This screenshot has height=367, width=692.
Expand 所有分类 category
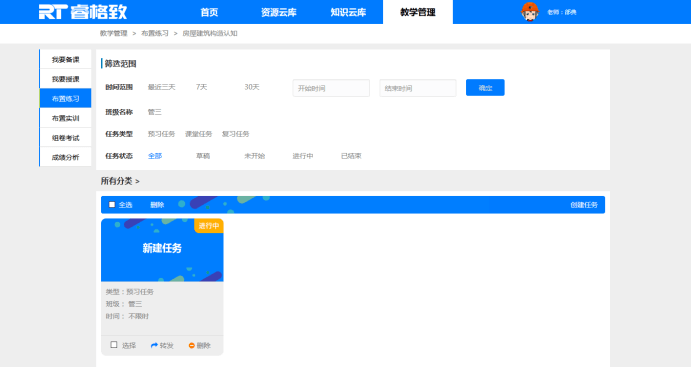tap(120, 181)
